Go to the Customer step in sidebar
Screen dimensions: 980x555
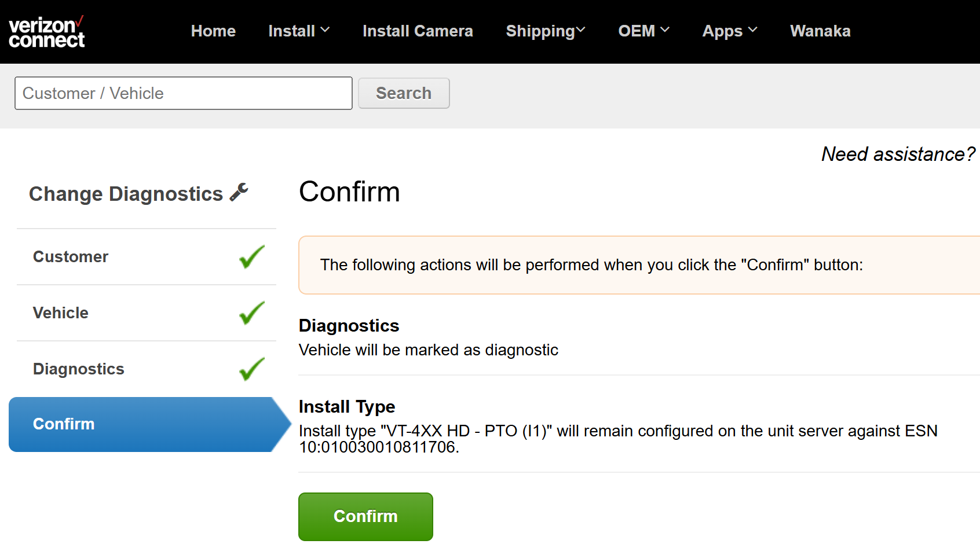click(x=147, y=257)
